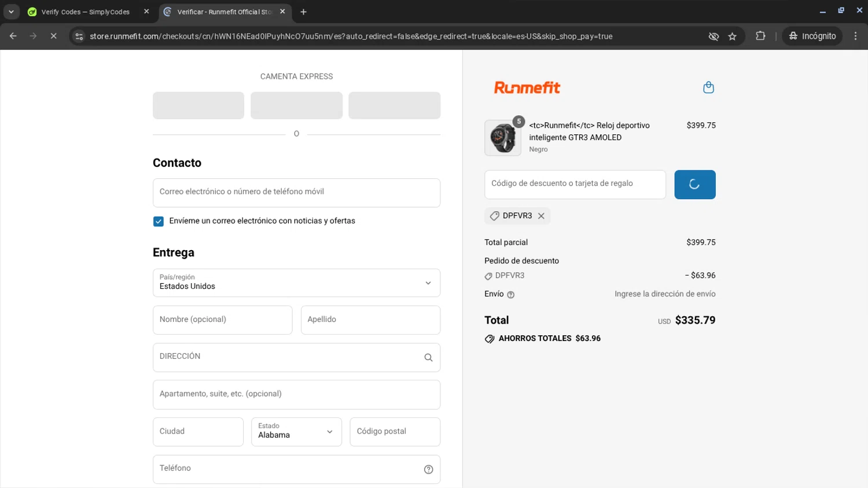Go back to previous page
This screenshot has height=488, width=868.
[13, 36]
